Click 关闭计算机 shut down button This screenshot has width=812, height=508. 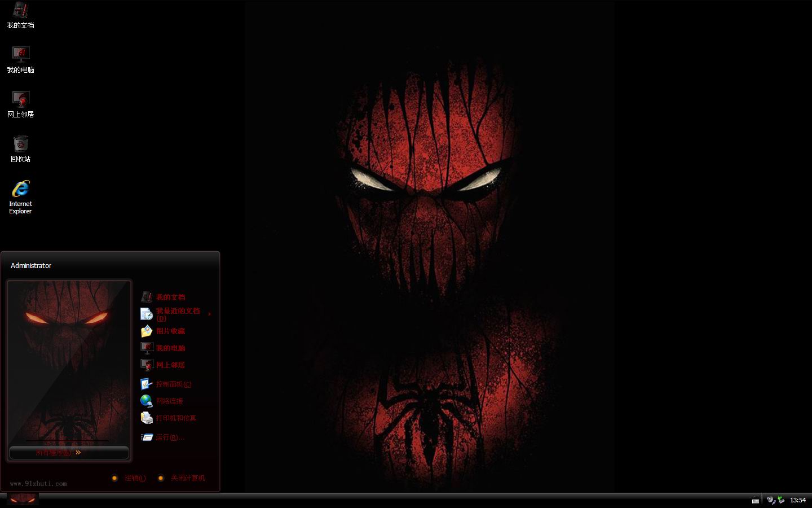[182, 478]
